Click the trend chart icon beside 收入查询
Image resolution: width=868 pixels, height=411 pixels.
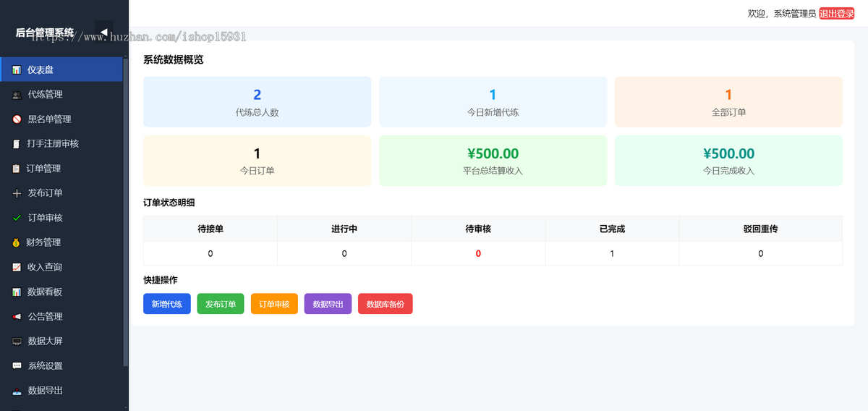pos(17,267)
